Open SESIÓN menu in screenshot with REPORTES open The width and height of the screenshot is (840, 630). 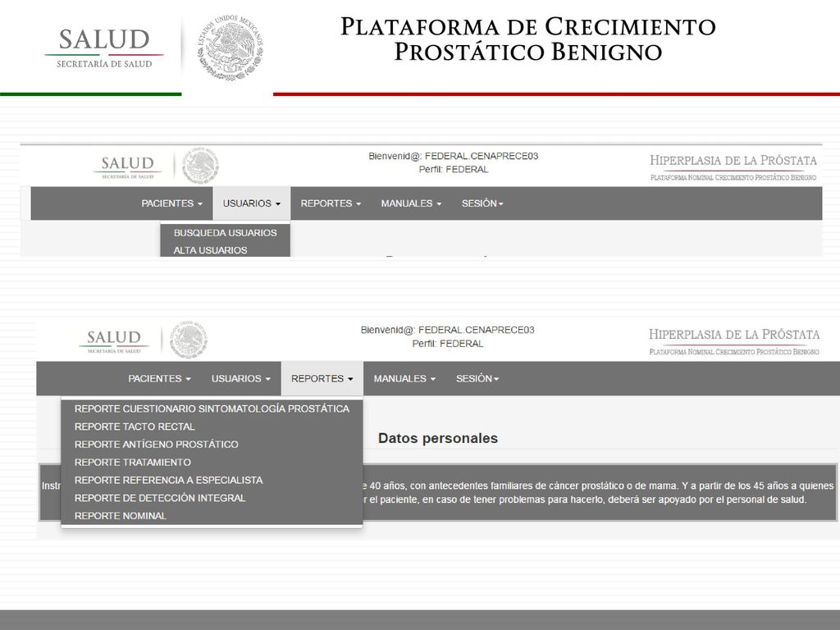pyautogui.click(x=477, y=379)
